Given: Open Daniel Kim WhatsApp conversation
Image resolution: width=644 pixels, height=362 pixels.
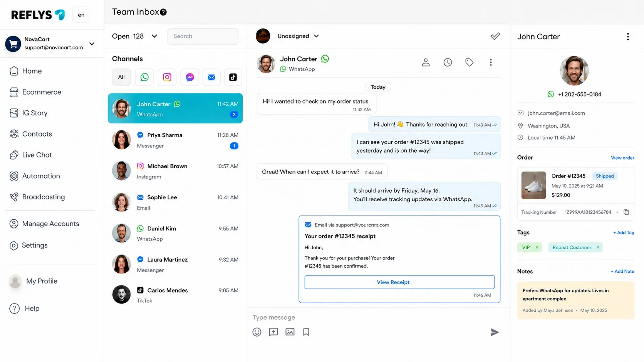Looking at the screenshot, I should (x=175, y=234).
